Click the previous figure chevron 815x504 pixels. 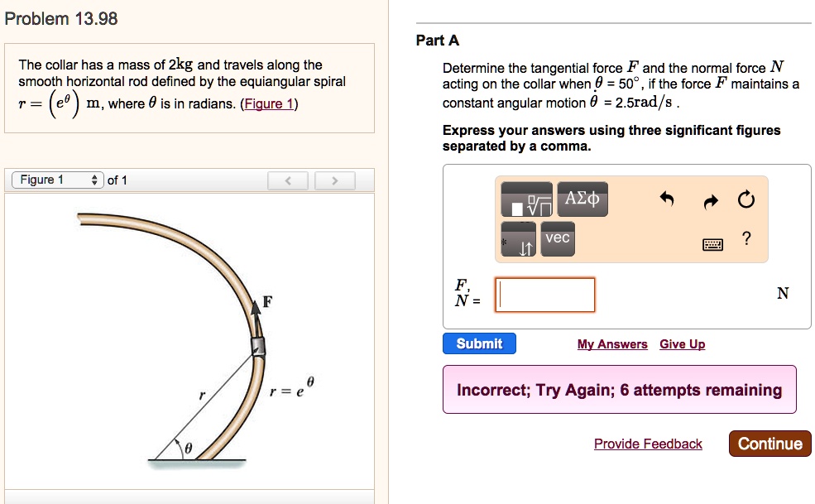point(287,180)
